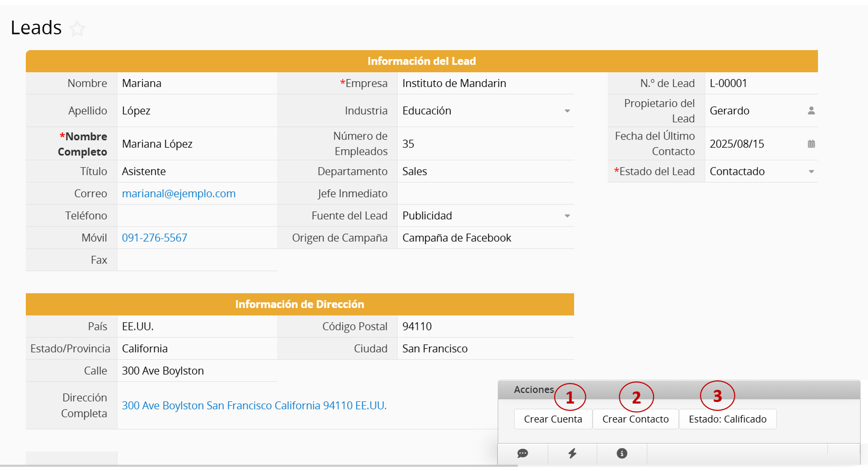
Task: Click the empty Teléfono field
Action: point(196,216)
